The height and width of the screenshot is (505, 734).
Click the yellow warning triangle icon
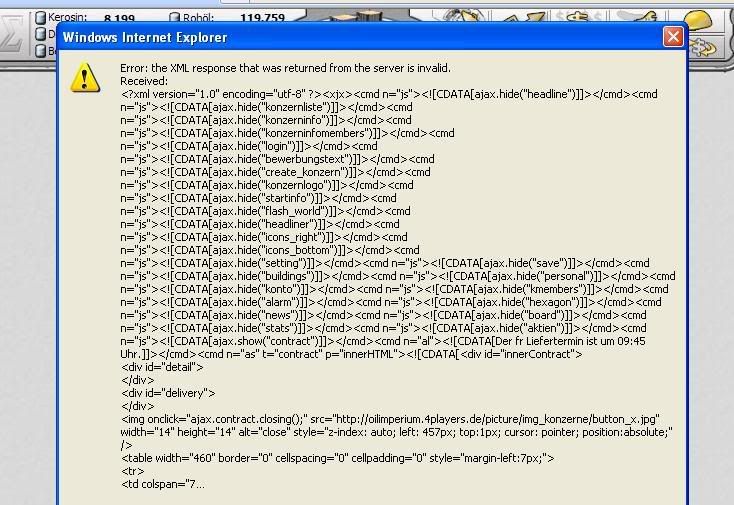click(x=85, y=78)
